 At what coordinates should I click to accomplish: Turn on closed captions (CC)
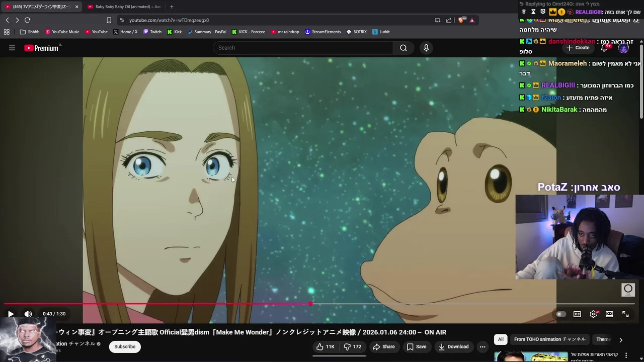[x=577, y=314]
